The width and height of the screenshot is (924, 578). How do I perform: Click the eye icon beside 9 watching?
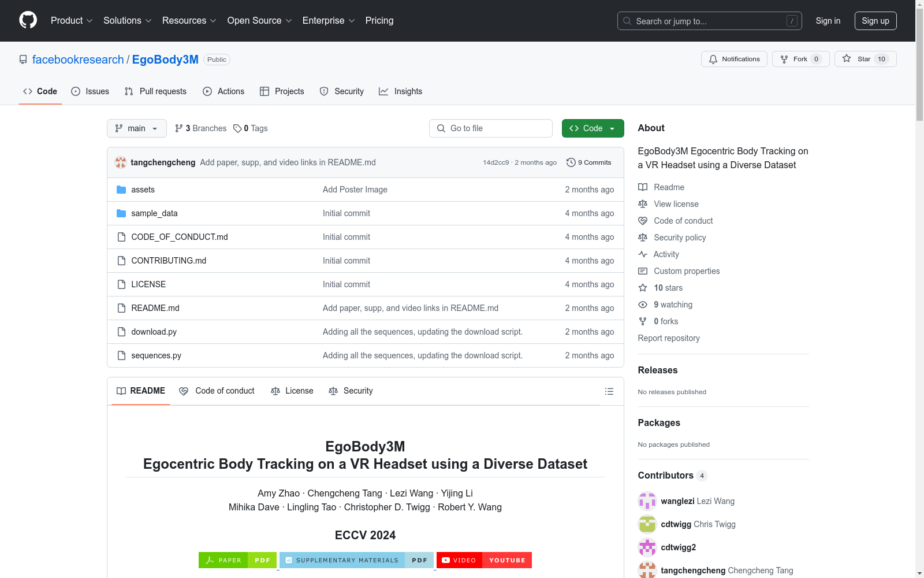pyautogui.click(x=643, y=305)
